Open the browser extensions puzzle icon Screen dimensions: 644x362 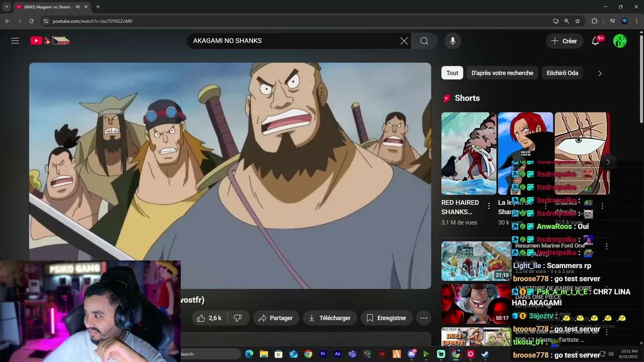[595, 21]
